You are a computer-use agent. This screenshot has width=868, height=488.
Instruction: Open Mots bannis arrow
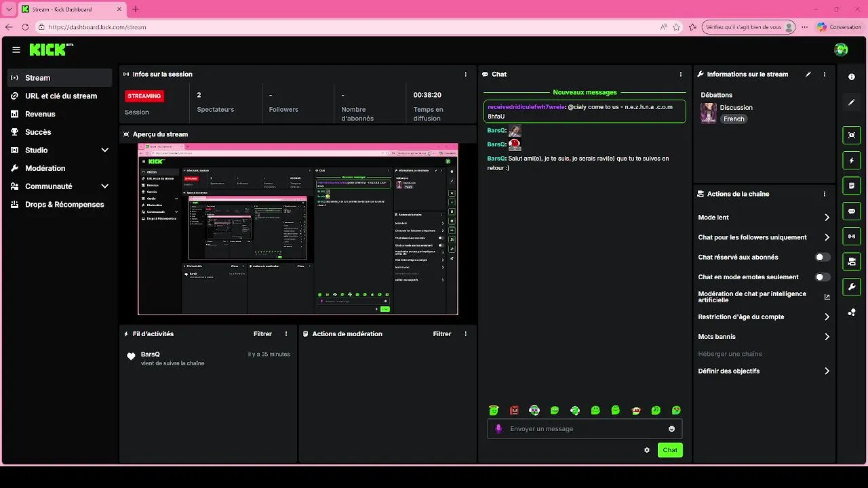coord(827,337)
